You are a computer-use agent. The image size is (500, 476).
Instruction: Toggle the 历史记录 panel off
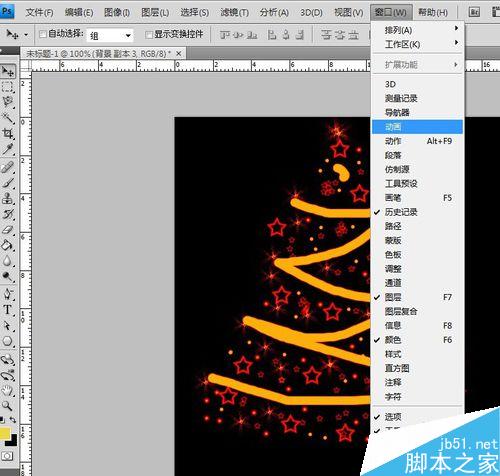[417, 212]
